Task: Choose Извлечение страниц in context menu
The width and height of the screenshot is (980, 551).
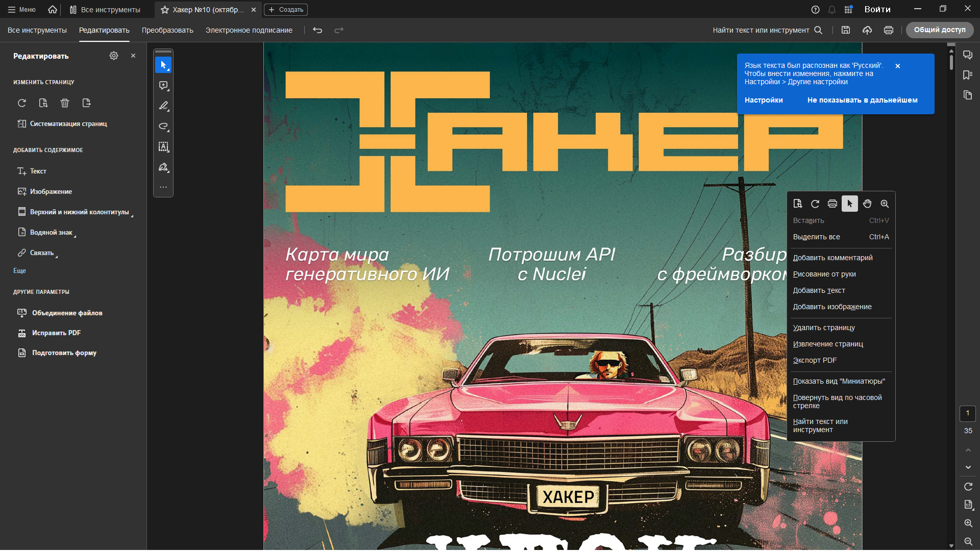Action: [841, 344]
